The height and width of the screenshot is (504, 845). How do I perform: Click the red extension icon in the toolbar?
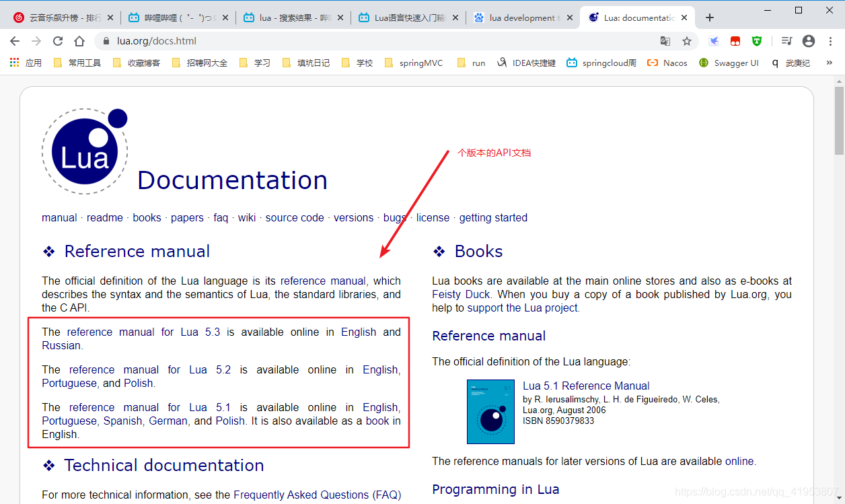735,41
